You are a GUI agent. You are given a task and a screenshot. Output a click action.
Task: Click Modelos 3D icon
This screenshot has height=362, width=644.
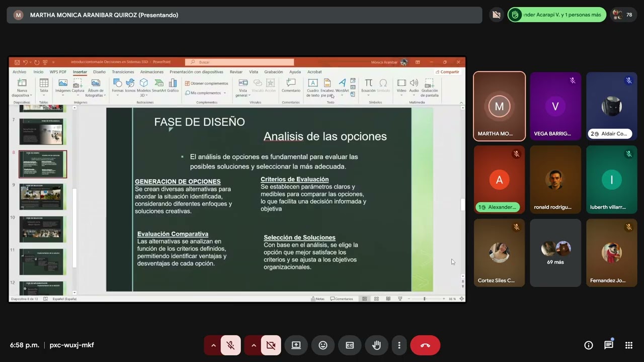click(x=144, y=88)
